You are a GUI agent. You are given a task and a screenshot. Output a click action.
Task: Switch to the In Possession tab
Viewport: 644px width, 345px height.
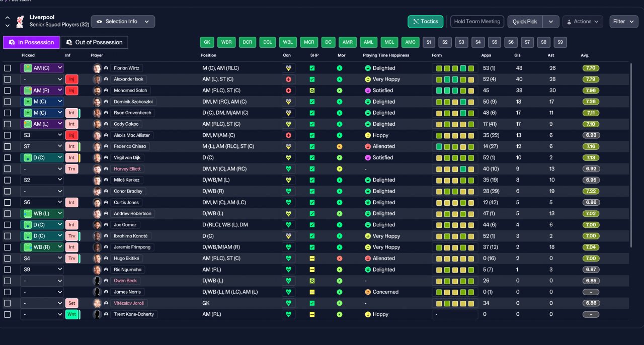31,42
